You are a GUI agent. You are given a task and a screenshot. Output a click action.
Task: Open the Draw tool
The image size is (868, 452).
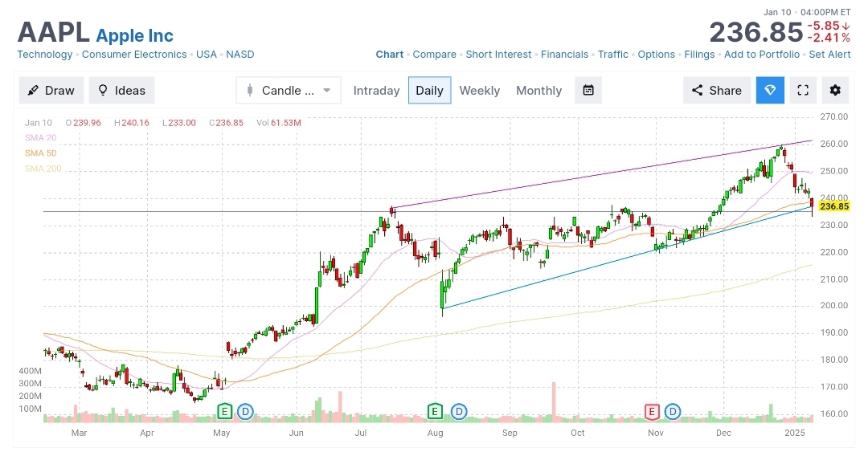[51, 90]
